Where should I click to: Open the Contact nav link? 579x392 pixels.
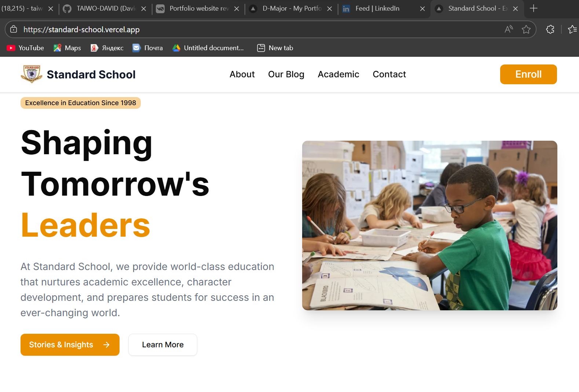tap(389, 74)
